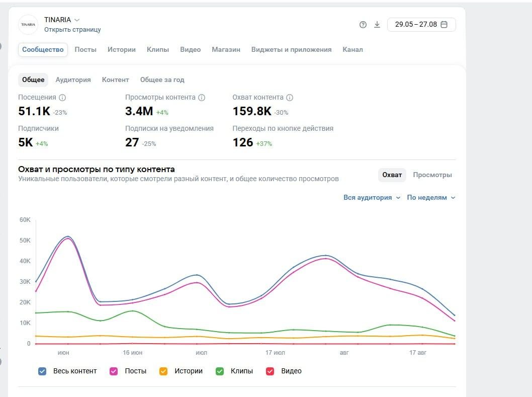Open the Канал statistics tab
Viewport: 532px width, 397px height.
click(352, 50)
